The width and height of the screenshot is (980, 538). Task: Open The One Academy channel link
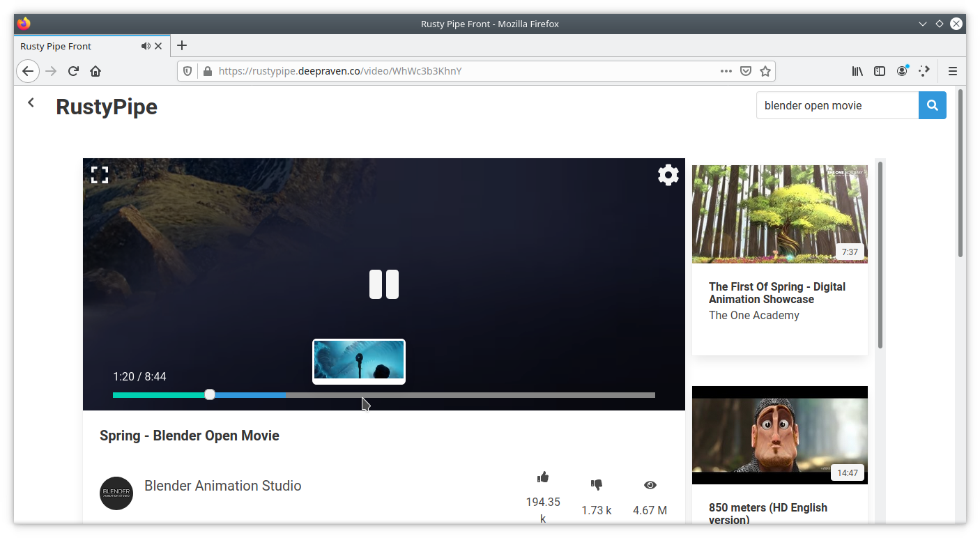click(754, 315)
